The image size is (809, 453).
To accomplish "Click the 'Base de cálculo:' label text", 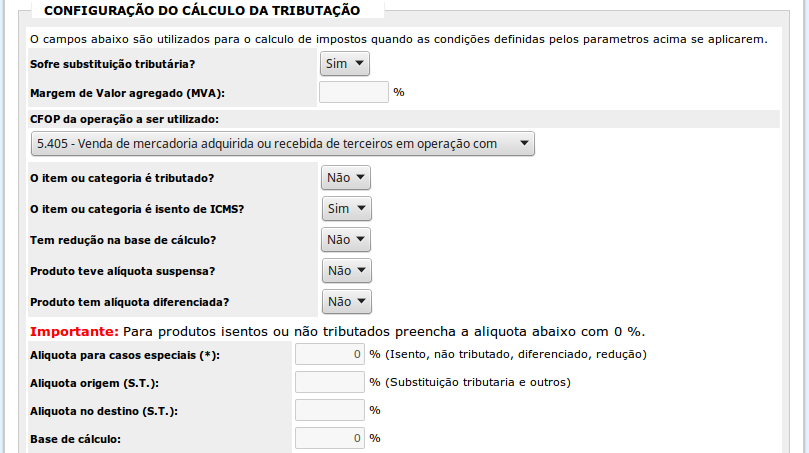I will click(x=75, y=439).
